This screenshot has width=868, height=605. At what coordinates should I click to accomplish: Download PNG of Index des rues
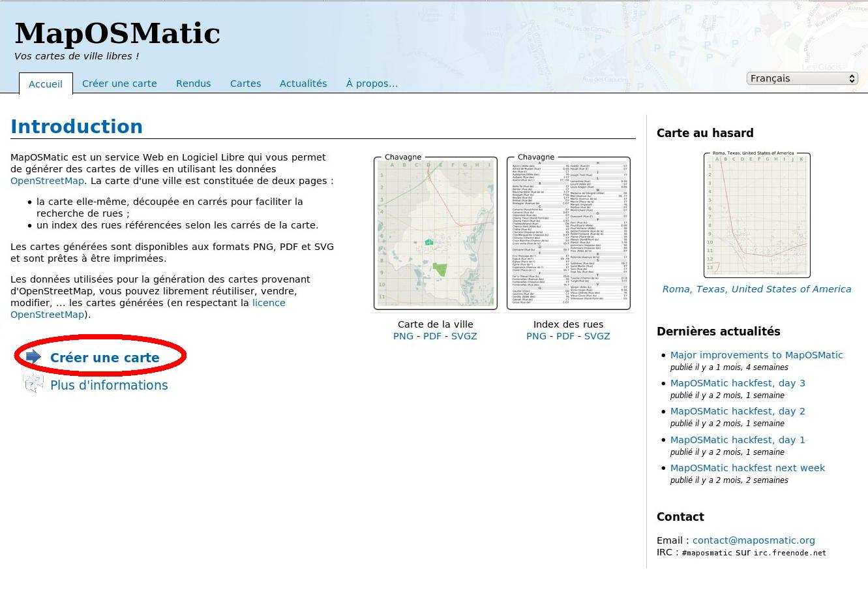(x=536, y=336)
